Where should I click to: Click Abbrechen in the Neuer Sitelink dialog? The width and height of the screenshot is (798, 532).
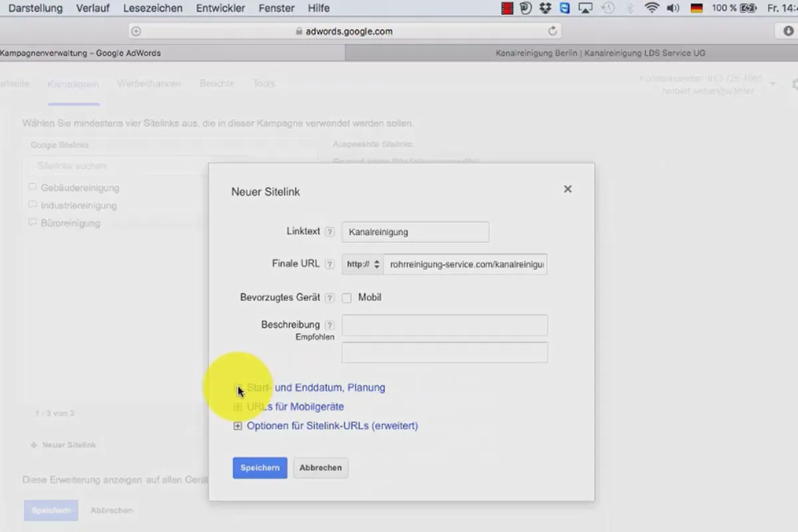321,467
